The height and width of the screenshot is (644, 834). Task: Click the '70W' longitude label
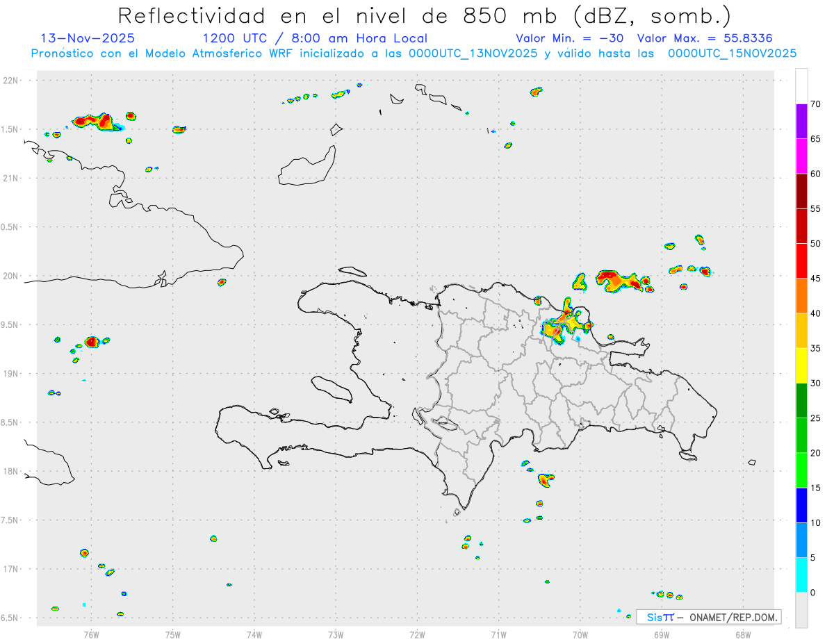580,635
